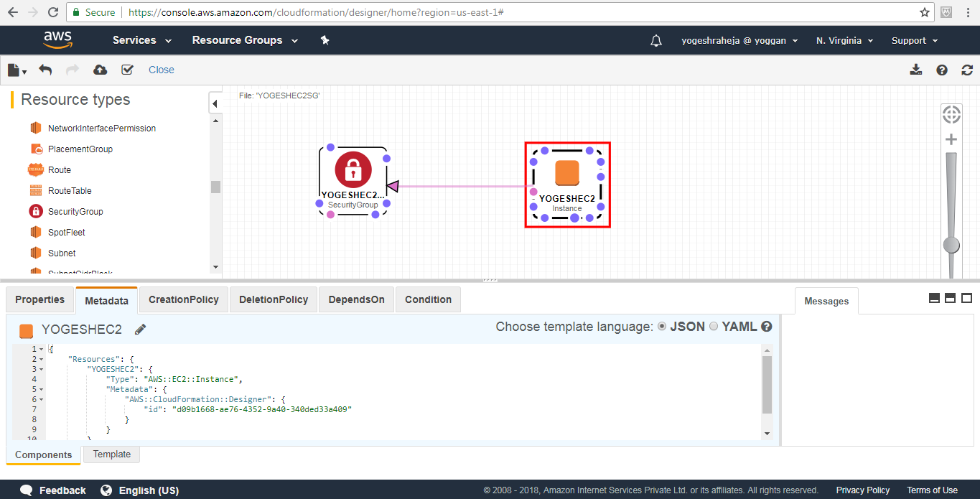Open the AWS home logo
The width and height of the screenshot is (980, 499).
[x=57, y=40]
